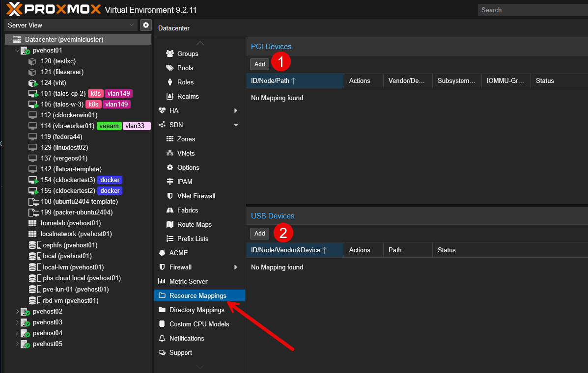The height and width of the screenshot is (373, 588).
Task: Open the IPAM menu item
Action: tap(199, 182)
